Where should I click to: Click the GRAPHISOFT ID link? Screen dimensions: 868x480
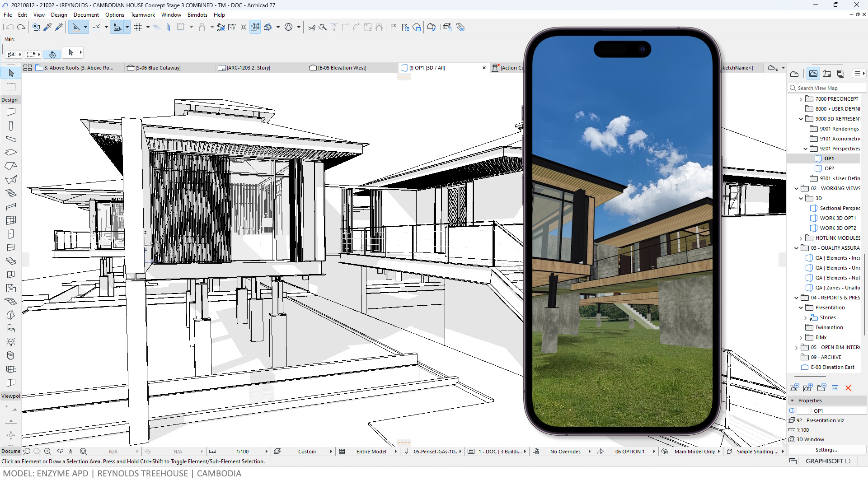coord(827,461)
